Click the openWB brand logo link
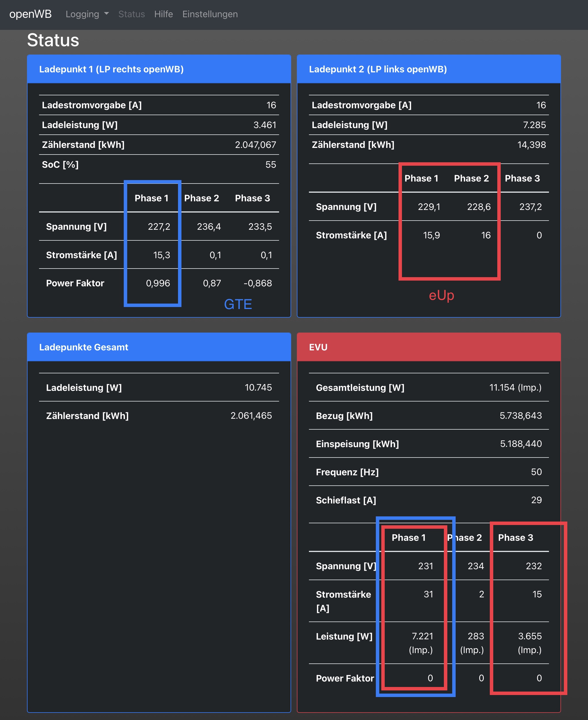The height and width of the screenshot is (720, 588). (30, 14)
